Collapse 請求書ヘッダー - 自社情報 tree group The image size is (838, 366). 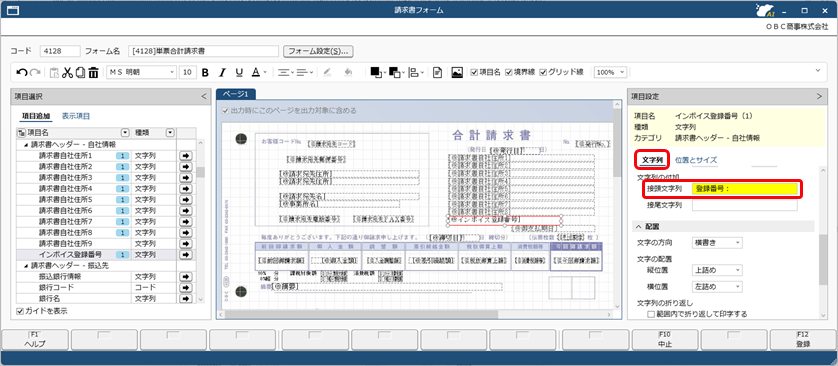26,145
